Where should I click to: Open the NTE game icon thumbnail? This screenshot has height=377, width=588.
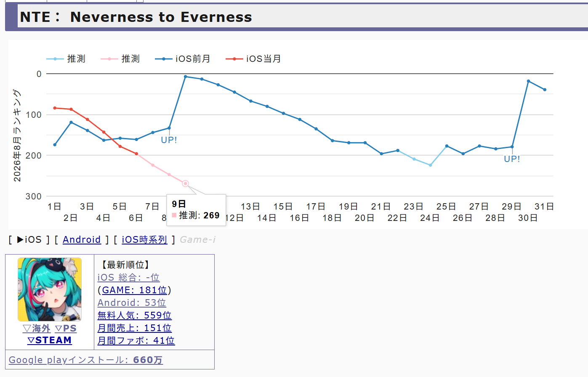tap(50, 289)
